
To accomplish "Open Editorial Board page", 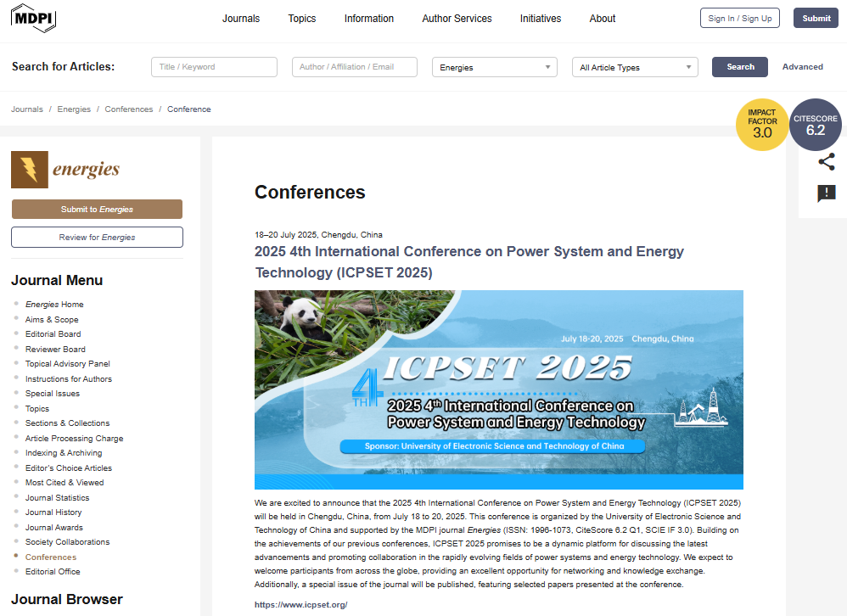I will click(53, 334).
